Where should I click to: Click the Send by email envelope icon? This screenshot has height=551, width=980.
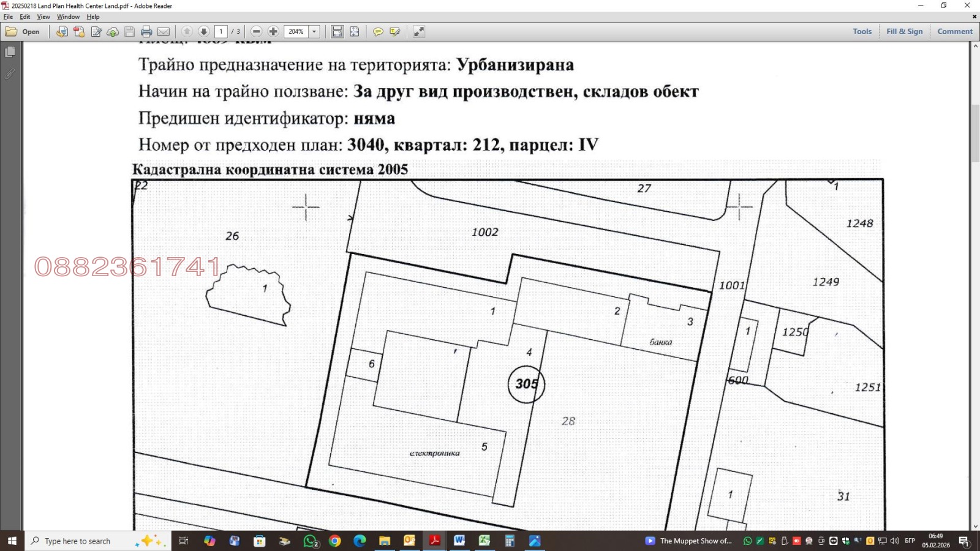pyautogui.click(x=164, y=32)
